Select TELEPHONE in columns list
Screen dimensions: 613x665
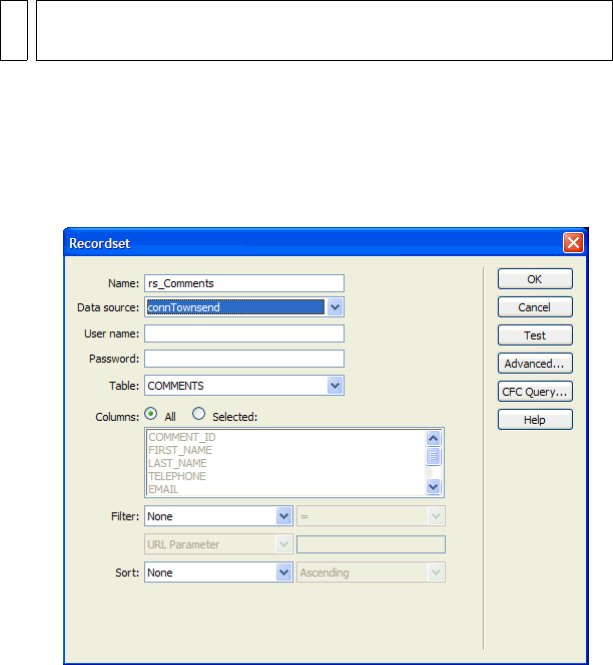click(177, 476)
